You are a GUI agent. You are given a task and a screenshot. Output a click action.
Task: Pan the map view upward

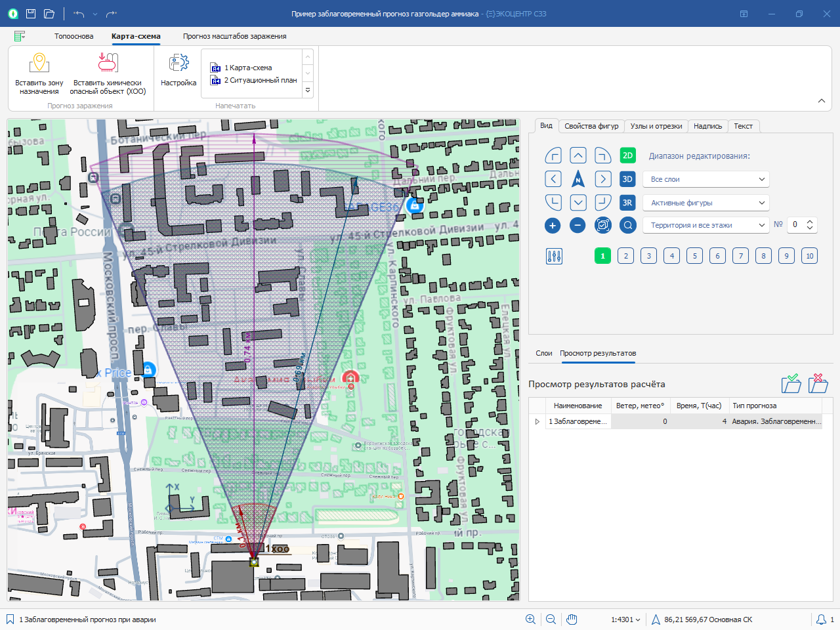577,156
